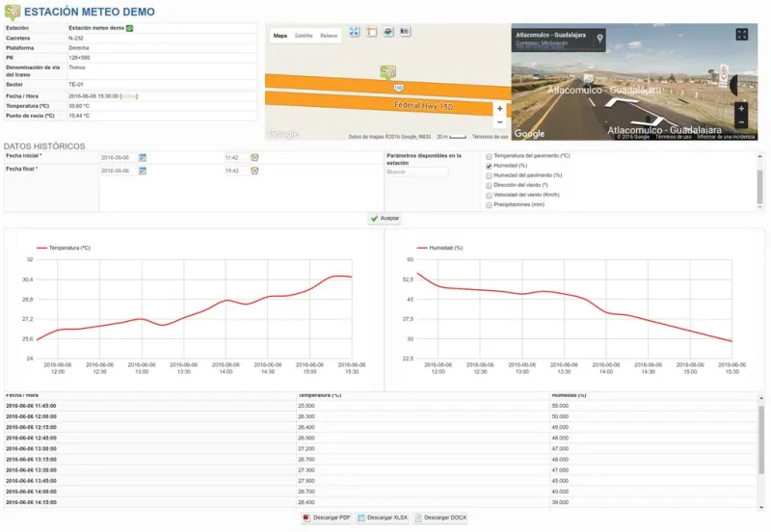Download the report as PDF
This screenshot has width=771, height=532.
(327, 518)
